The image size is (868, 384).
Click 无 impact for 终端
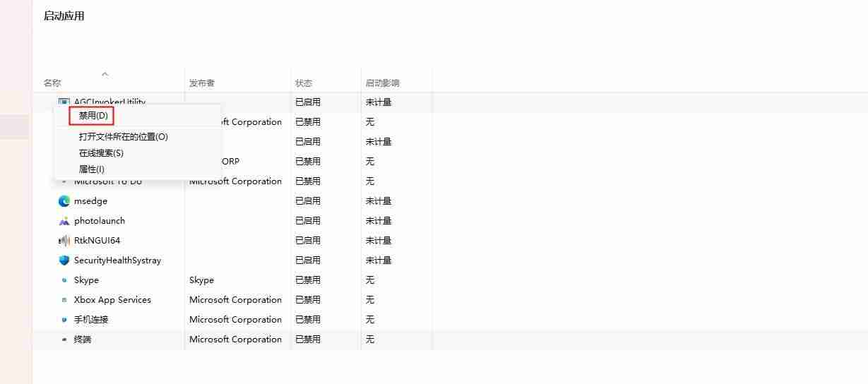pyautogui.click(x=370, y=340)
